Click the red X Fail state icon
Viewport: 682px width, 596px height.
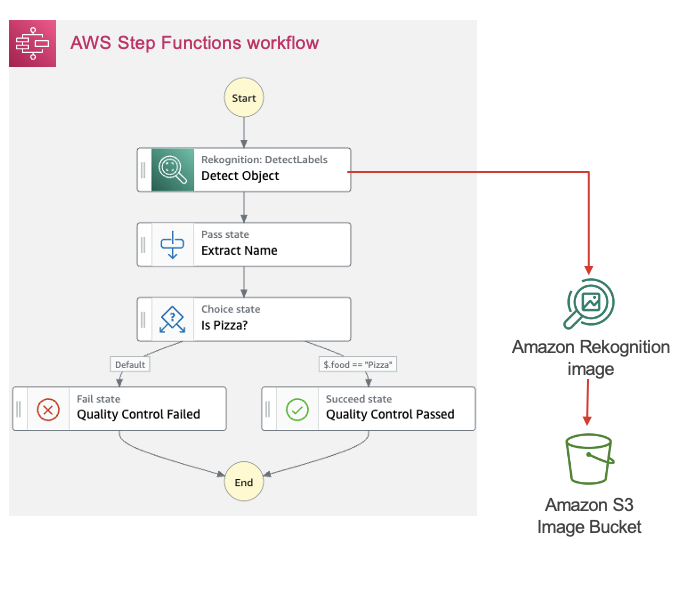(48, 409)
